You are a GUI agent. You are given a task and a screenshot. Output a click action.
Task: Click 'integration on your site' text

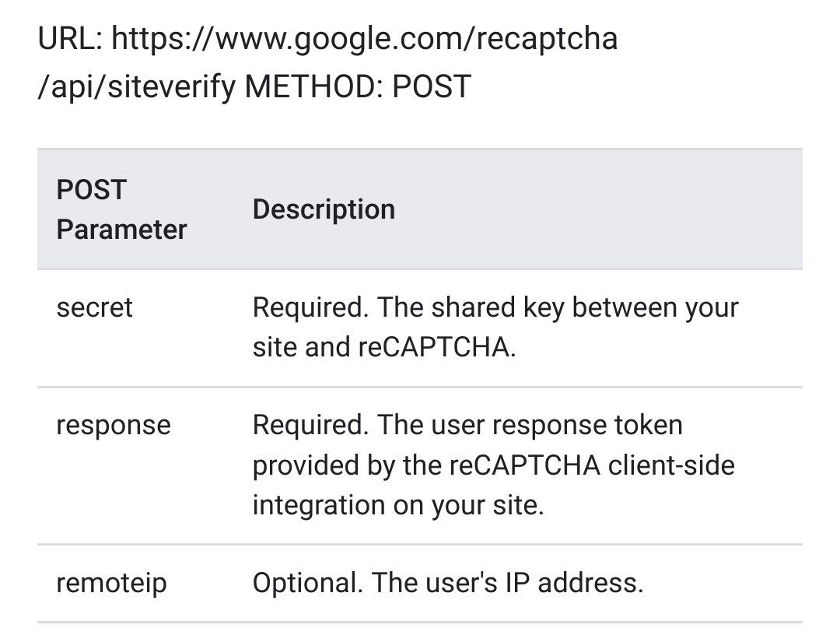pyautogui.click(x=398, y=505)
